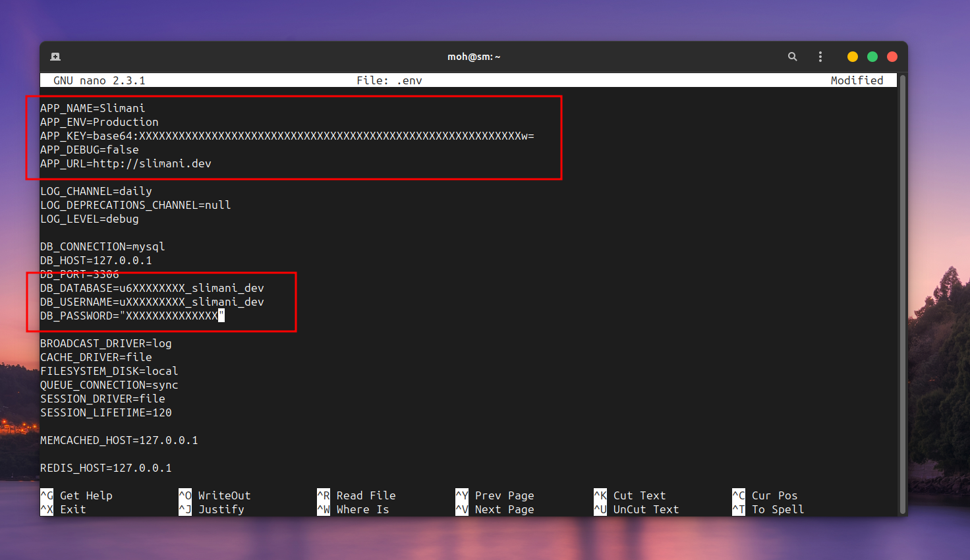
Task: Open the three-dot terminal menu
Action: [x=820, y=57]
